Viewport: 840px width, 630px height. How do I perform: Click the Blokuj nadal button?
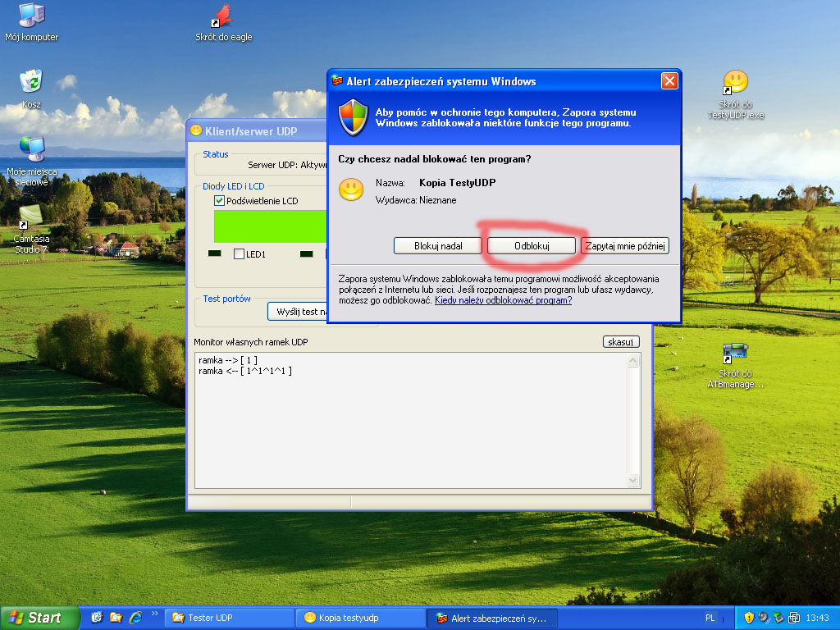pos(438,246)
